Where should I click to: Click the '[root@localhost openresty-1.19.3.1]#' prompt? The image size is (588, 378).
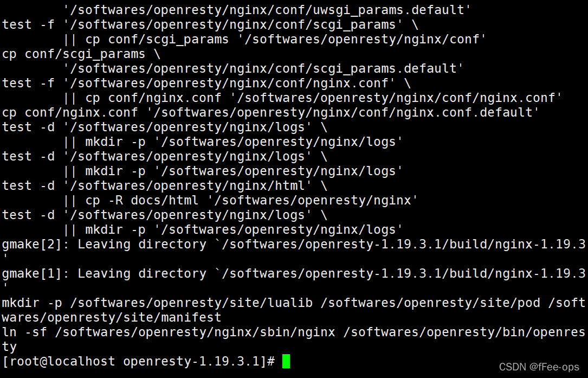click(139, 362)
